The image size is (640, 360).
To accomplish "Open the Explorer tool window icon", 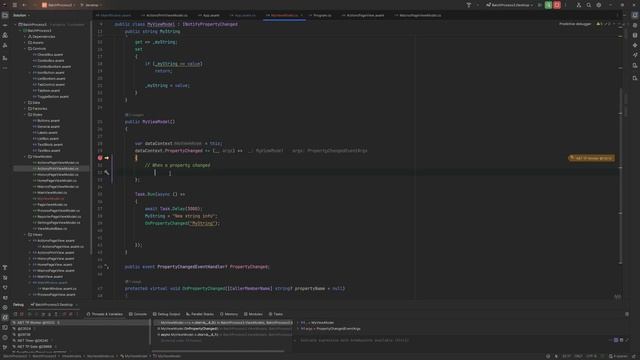I will coord(5,15).
